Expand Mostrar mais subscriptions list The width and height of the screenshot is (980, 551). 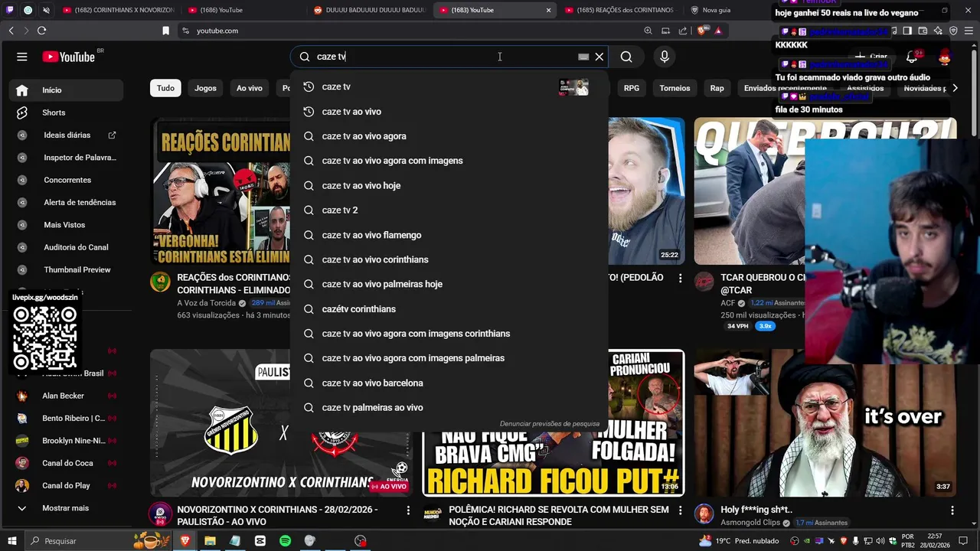[67, 508]
